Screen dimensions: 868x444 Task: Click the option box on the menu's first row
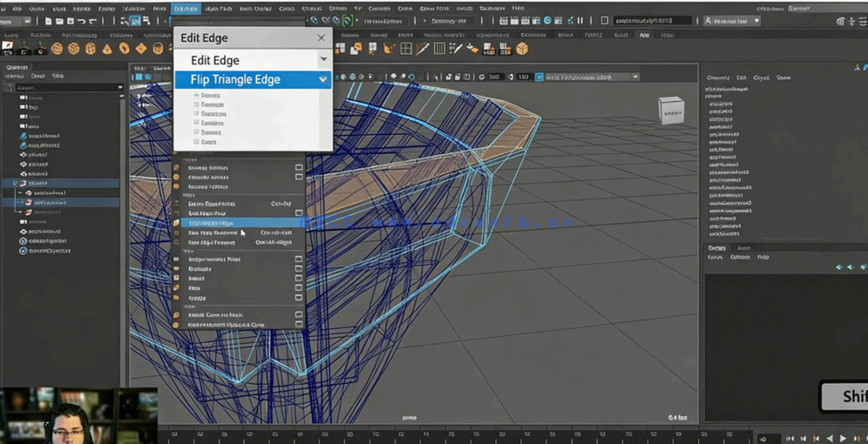click(299, 167)
